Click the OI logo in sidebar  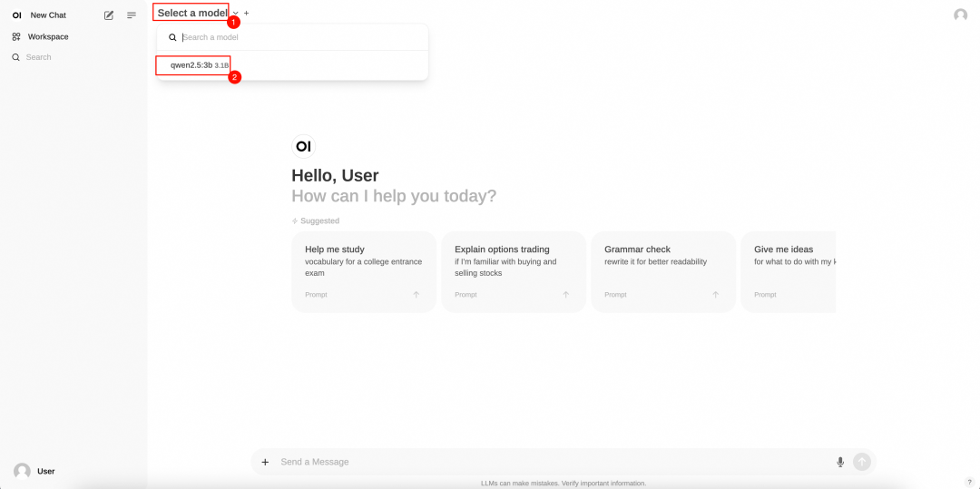[17, 15]
